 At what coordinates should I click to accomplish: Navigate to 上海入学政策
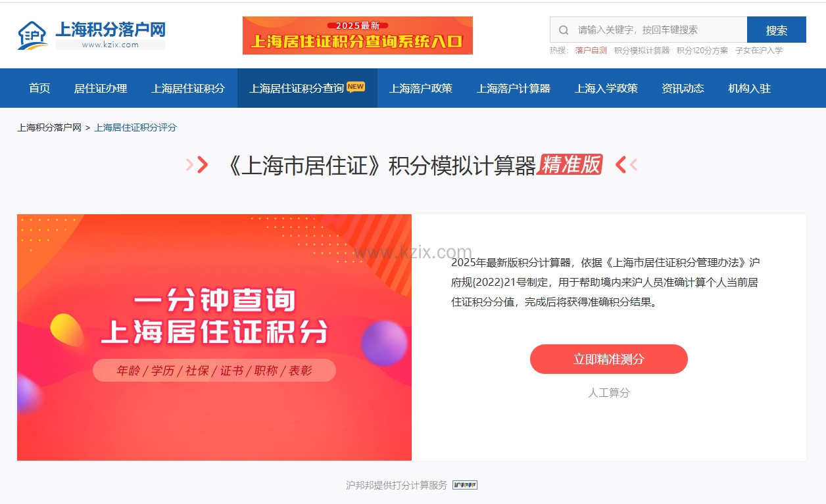tap(606, 88)
